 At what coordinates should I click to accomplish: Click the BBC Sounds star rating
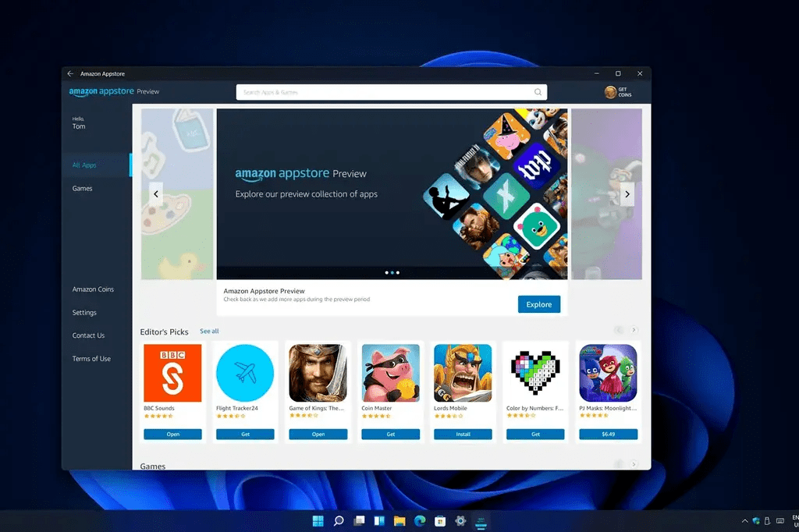[158, 417]
